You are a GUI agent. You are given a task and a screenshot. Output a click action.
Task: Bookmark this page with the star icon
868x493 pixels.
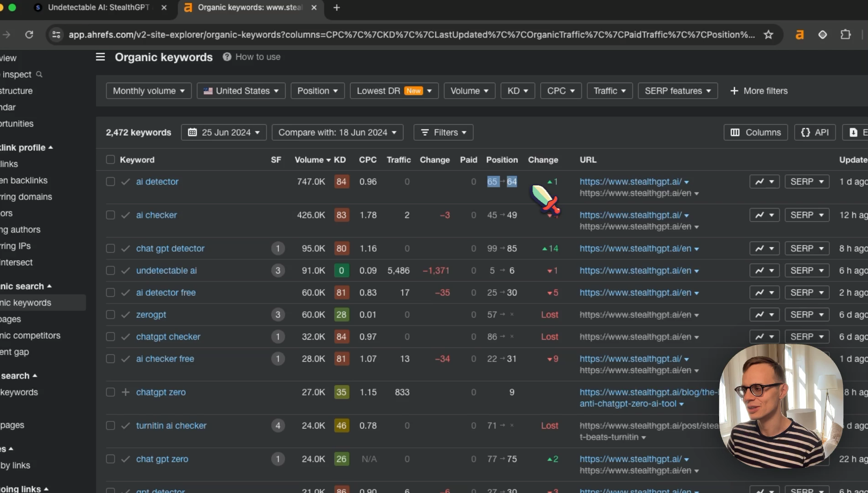coord(769,35)
